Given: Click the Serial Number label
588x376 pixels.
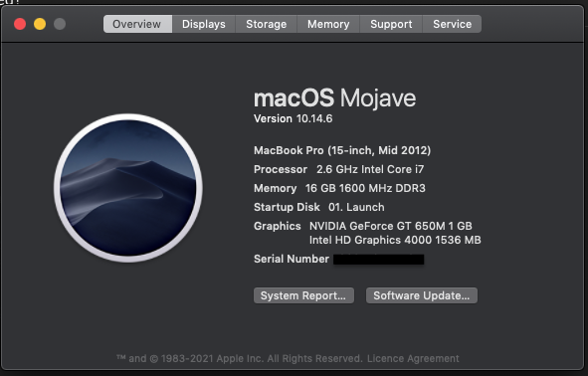Looking at the screenshot, I should 292,259.
